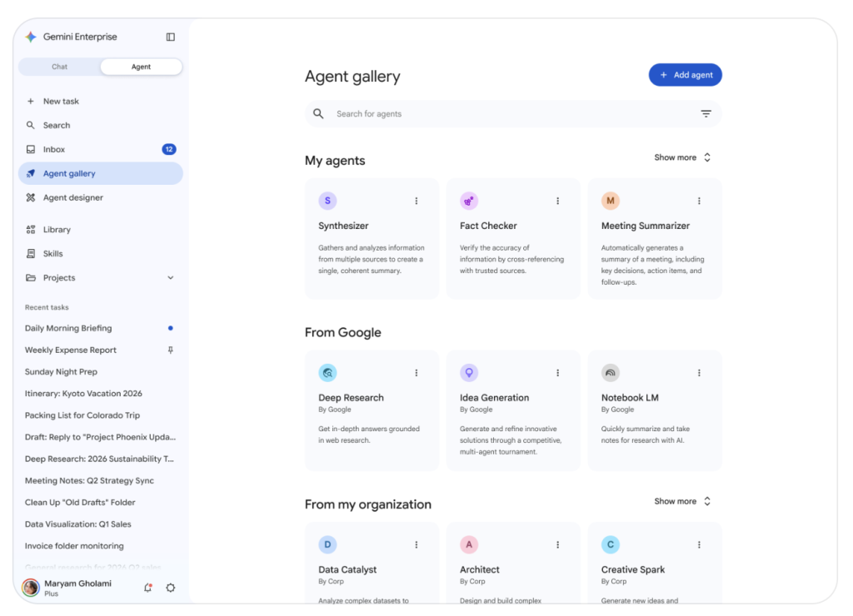Click the Projects folder icon
The width and height of the screenshot is (853, 616).
[x=31, y=278]
